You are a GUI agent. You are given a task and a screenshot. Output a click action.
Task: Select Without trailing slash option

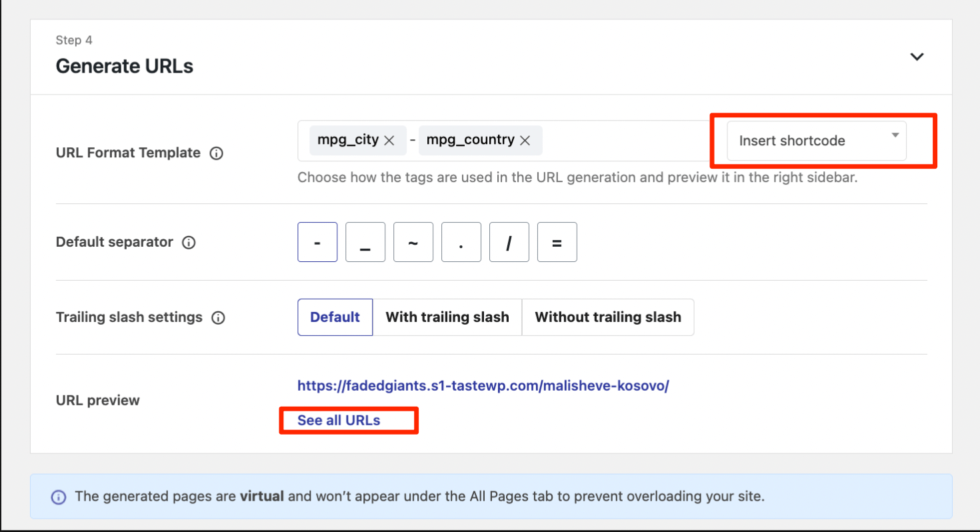[608, 317]
